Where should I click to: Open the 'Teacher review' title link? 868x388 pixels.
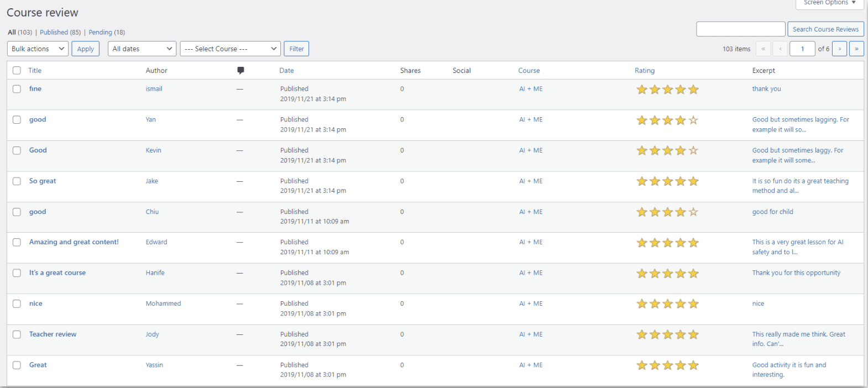pyautogui.click(x=53, y=334)
